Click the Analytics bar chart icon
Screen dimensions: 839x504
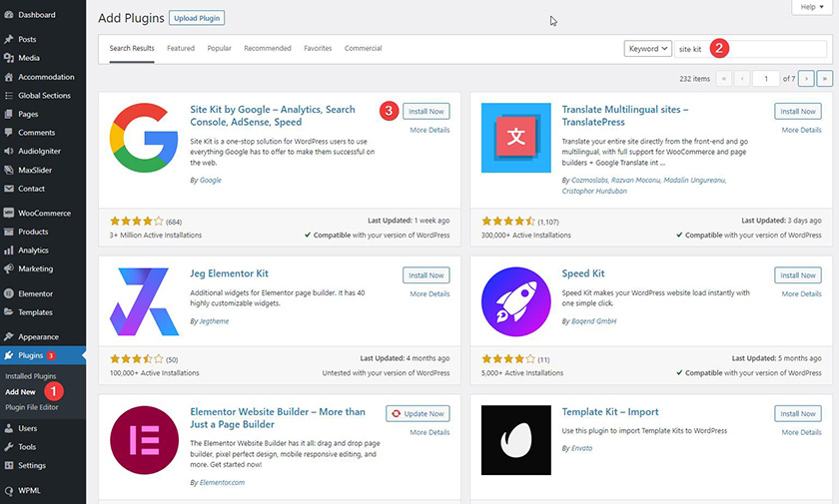[x=9, y=251]
